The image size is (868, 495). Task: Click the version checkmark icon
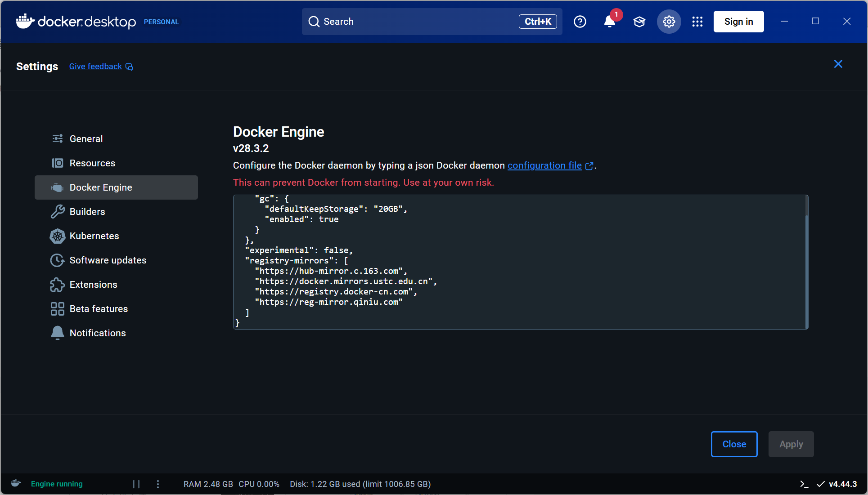pyautogui.click(x=821, y=484)
